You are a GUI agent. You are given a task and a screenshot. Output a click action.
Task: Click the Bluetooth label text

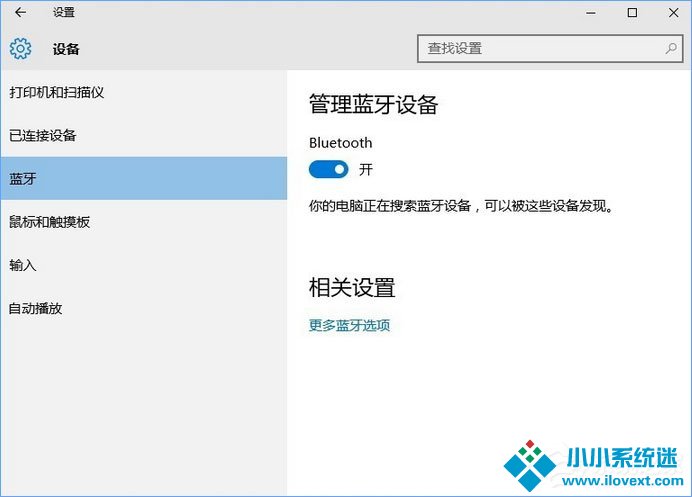[340, 143]
